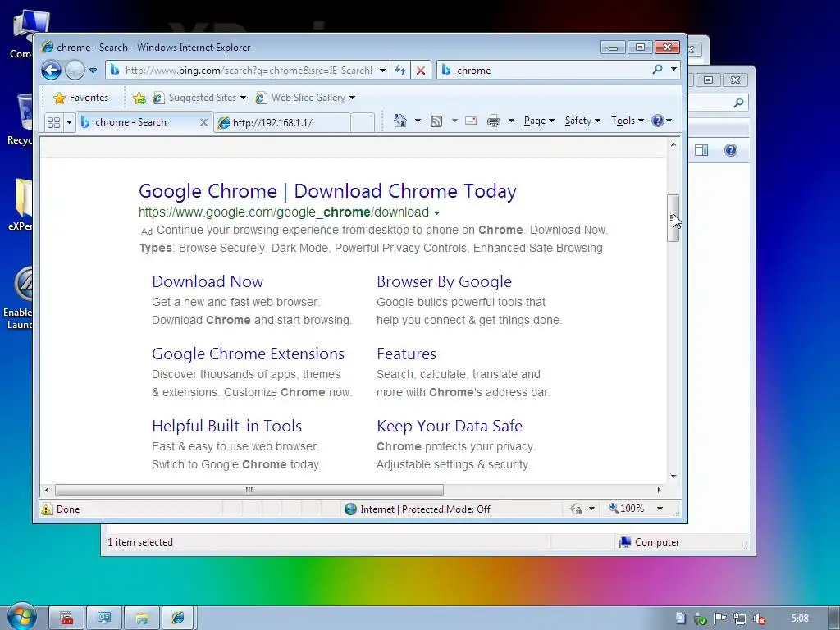The image size is (840, 630).
Task: Open the Page menu
Action: [539, 121]
